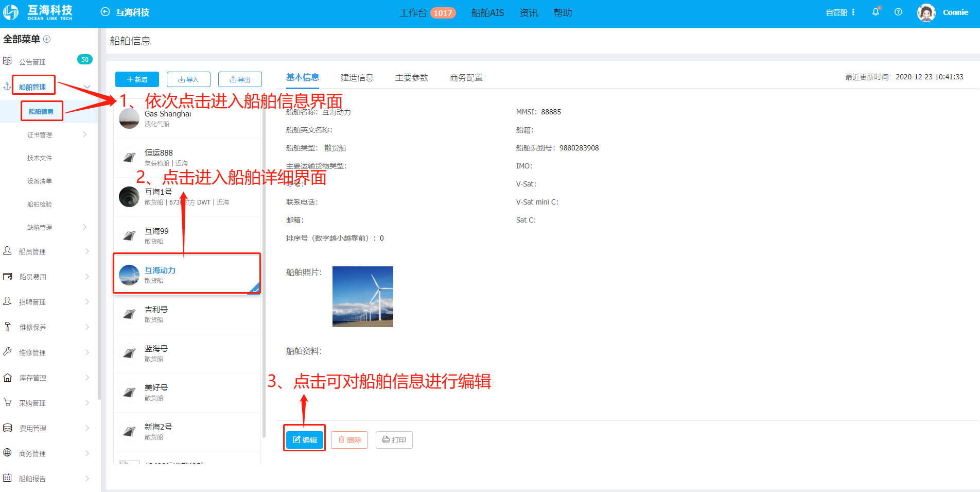Switch to the 基本信息 tab

pyautogui.click(x=303, y=77)
